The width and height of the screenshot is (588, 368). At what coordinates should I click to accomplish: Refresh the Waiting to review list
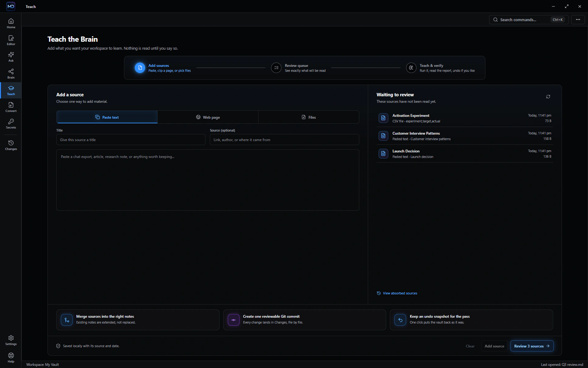tap(548, 97)
